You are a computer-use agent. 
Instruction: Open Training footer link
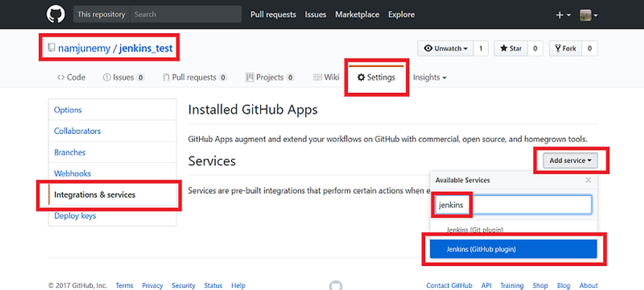click(x=512, y=285)
